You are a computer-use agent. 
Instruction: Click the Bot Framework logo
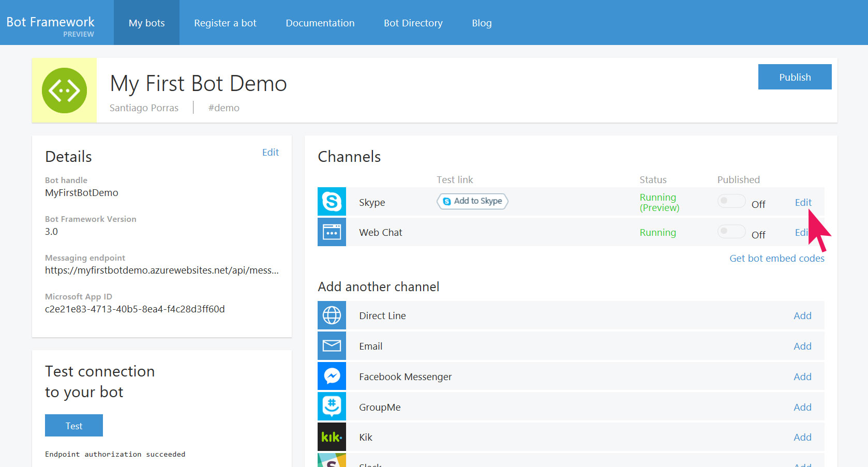click(50, 22)
